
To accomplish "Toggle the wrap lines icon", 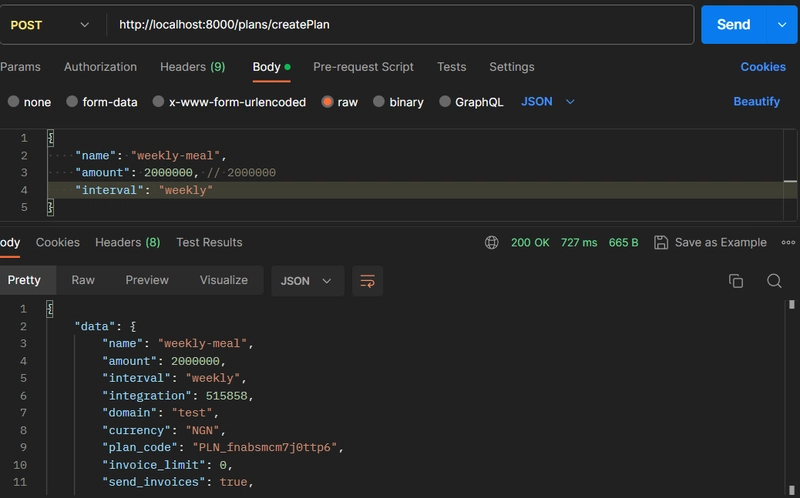I will click(x=367, y=281).
